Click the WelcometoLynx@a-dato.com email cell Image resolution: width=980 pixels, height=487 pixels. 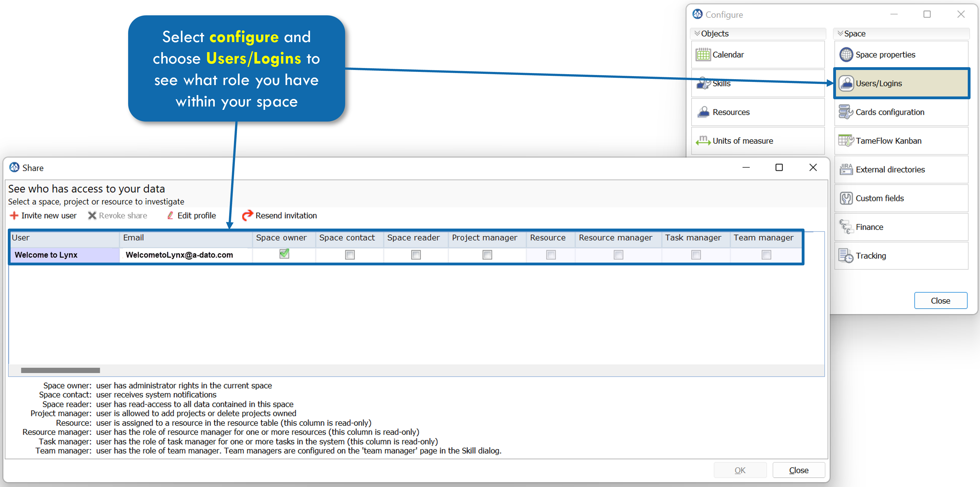[186, 255]
